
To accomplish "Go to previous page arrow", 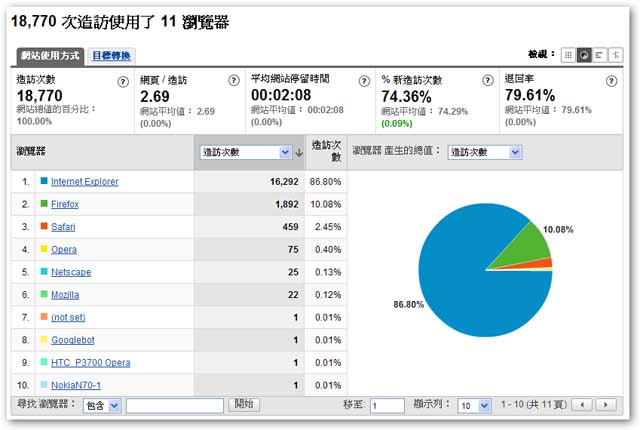I will pyautogui.click(x=582, y=405).
